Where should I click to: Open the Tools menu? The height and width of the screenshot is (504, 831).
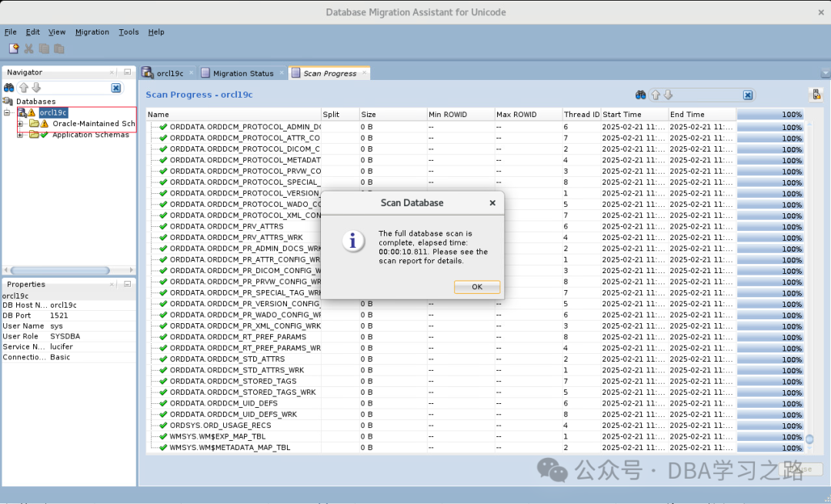(x=128, y=32)
